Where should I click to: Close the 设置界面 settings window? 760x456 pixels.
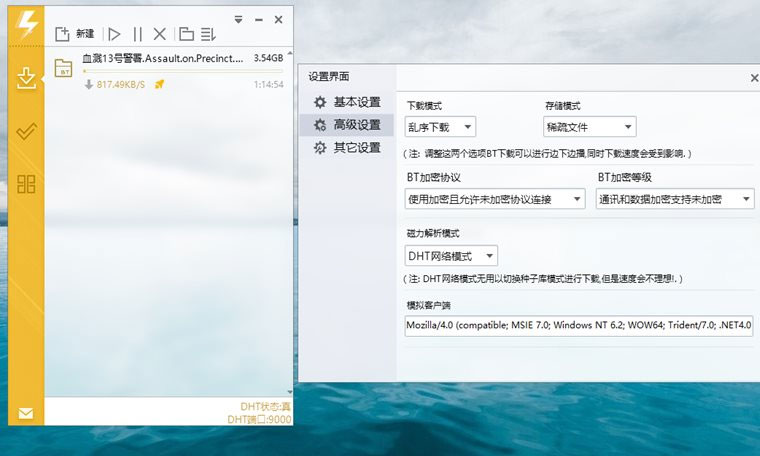[754, 78]
